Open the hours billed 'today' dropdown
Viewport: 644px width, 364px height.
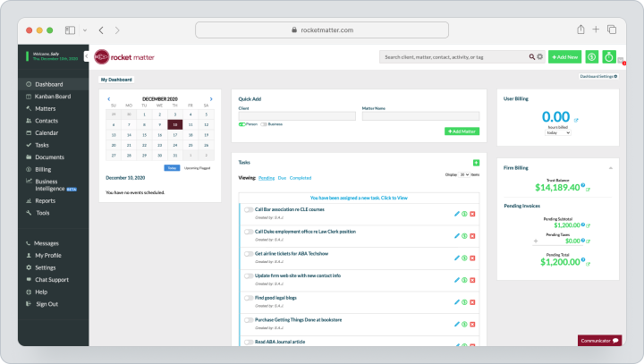click(558, 132)
